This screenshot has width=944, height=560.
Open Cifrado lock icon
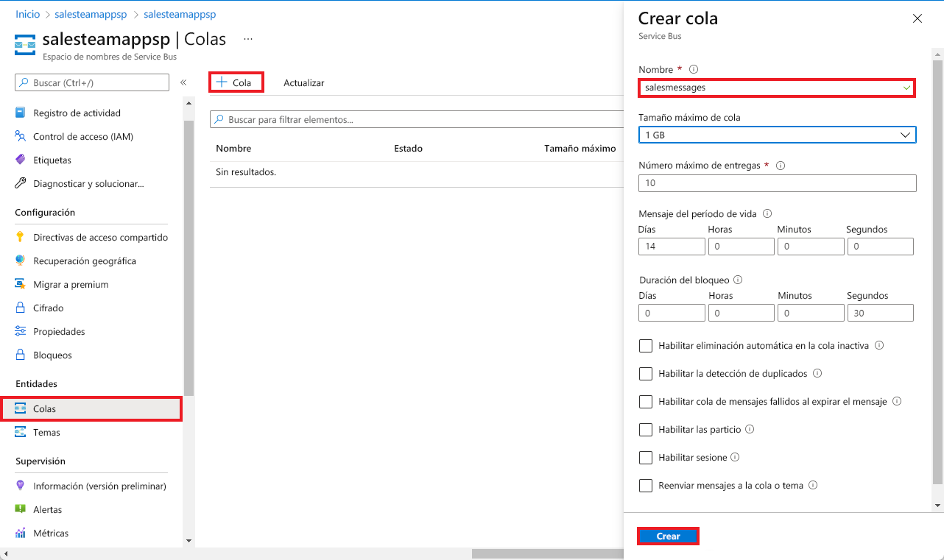[21, 308]
